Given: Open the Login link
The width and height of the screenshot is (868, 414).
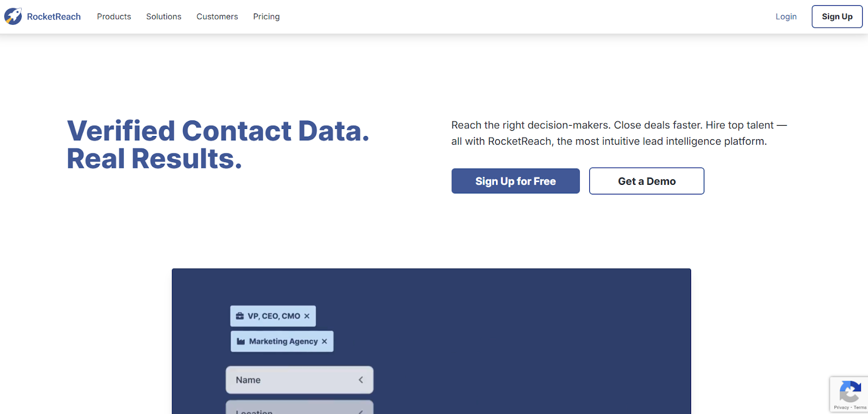Looking at the screenshot, I should click(786, 16).
